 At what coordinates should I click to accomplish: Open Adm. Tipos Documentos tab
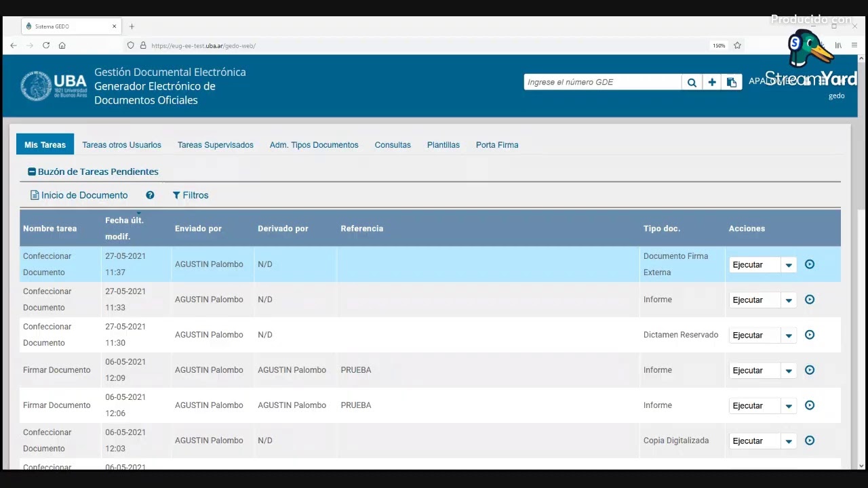pos(314,145)
